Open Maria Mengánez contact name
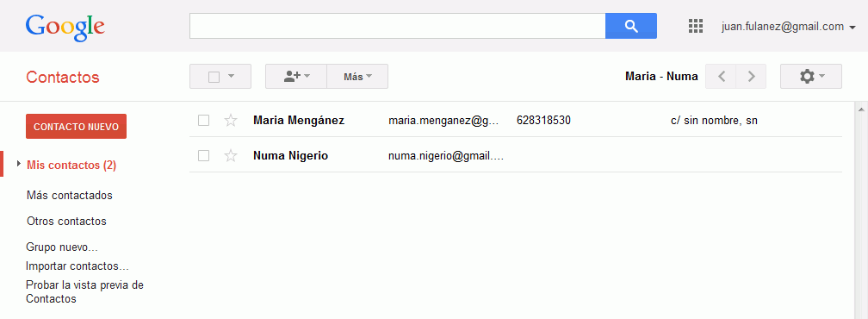 point(299,120)
